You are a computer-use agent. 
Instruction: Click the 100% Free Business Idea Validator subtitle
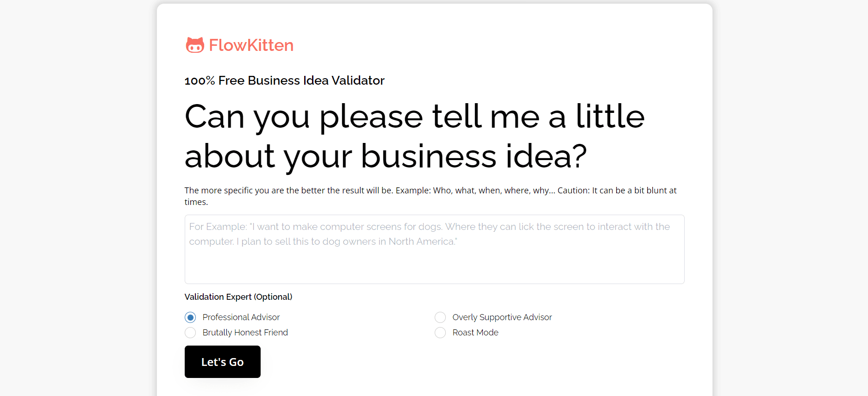coord(284,80)
